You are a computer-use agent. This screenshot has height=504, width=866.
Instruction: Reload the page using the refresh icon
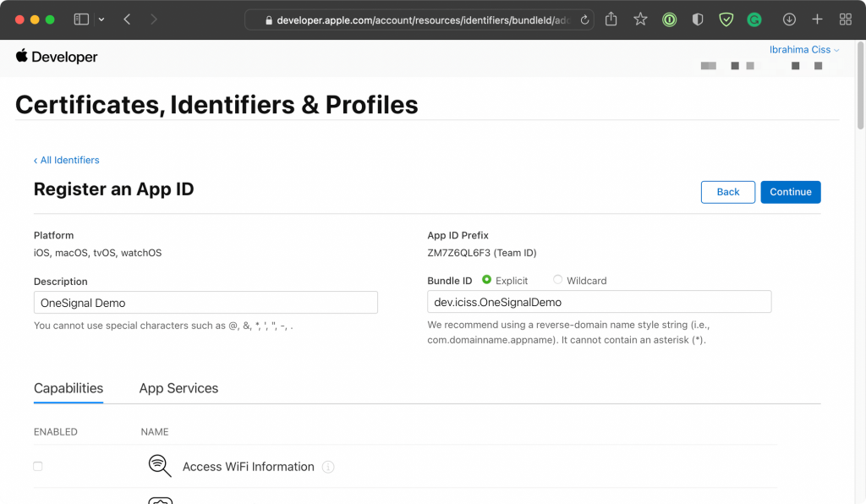[x=584, y=20]
